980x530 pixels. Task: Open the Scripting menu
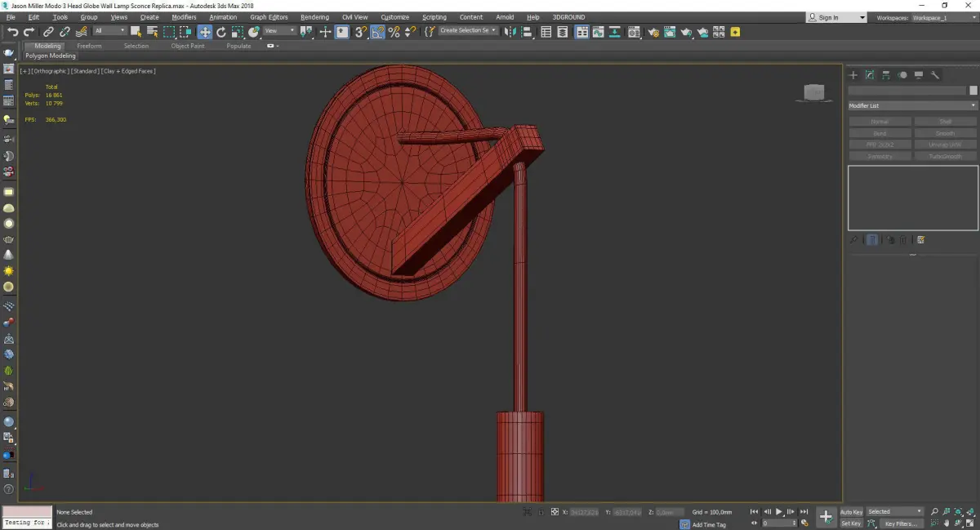(x=434, y=17)
